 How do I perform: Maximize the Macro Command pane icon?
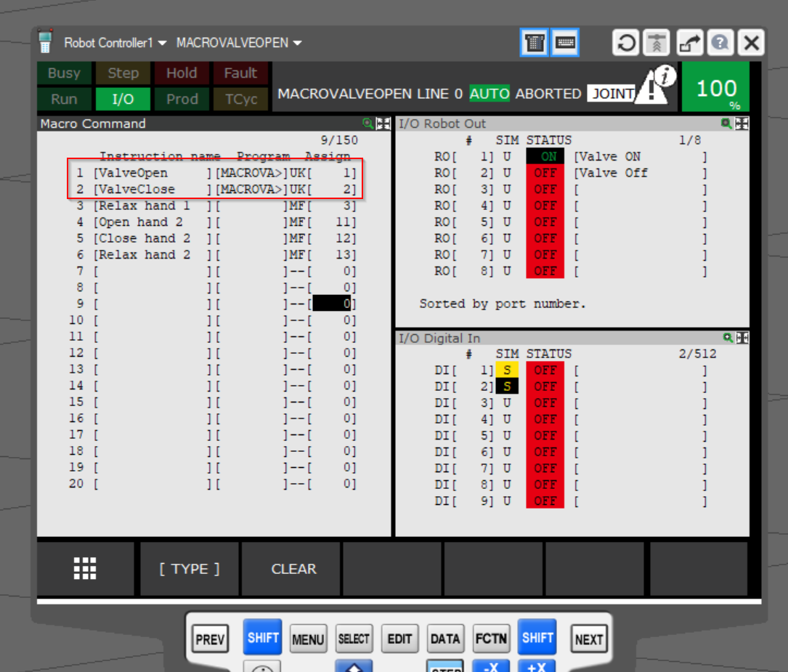click(383, 124)
